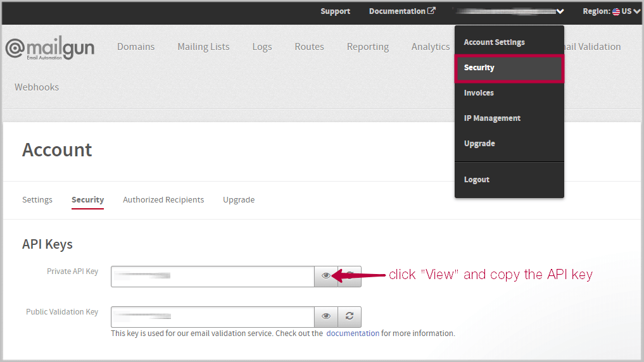
Task: Click the Mailgun logo
Action: click(x=49, y=48)
